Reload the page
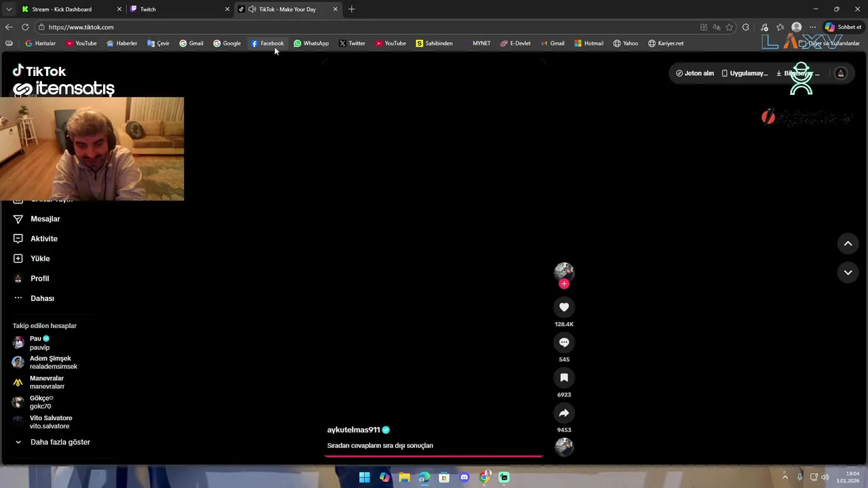 click(x=25, y=27)
